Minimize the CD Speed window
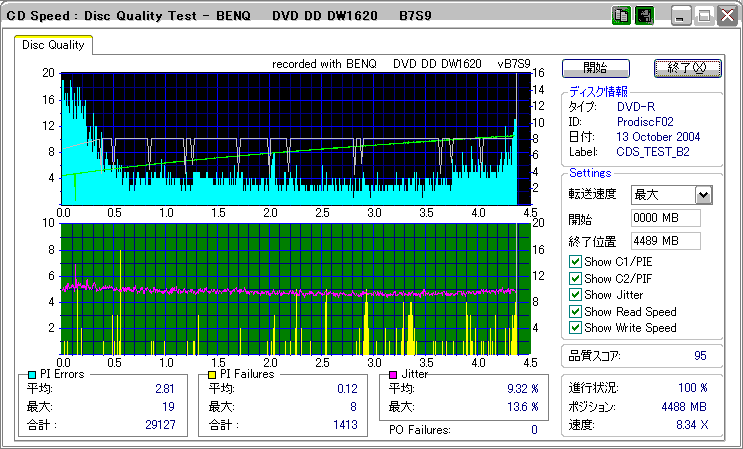The height and width of the screenshot is (449, 743). click(681, 16)
